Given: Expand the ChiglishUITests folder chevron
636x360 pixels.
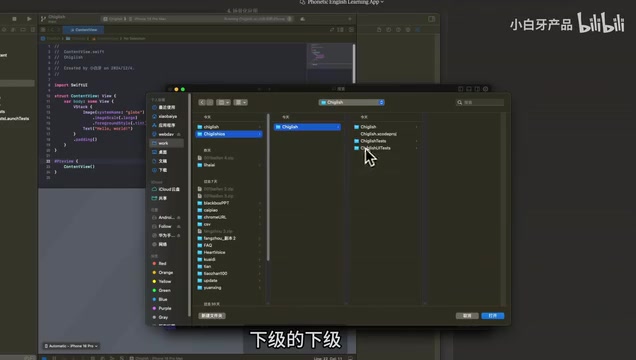Looking at the screenshot, I should 417,148.
